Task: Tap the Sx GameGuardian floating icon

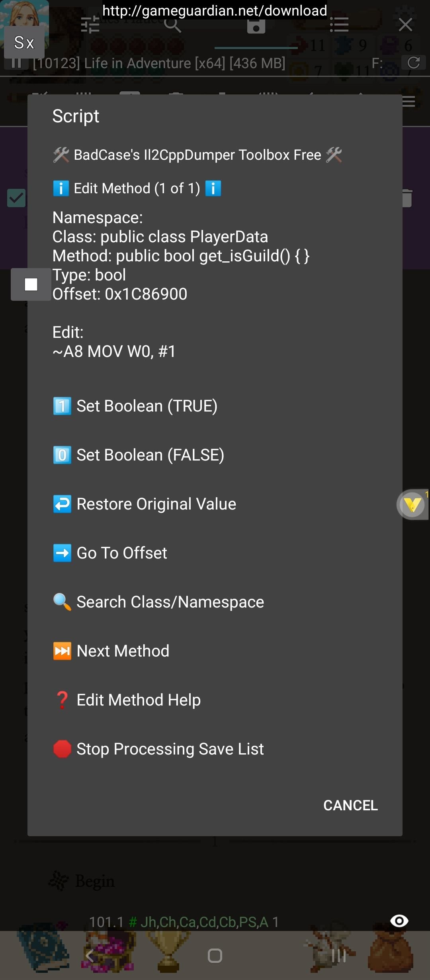Action: tap(24, 42)
